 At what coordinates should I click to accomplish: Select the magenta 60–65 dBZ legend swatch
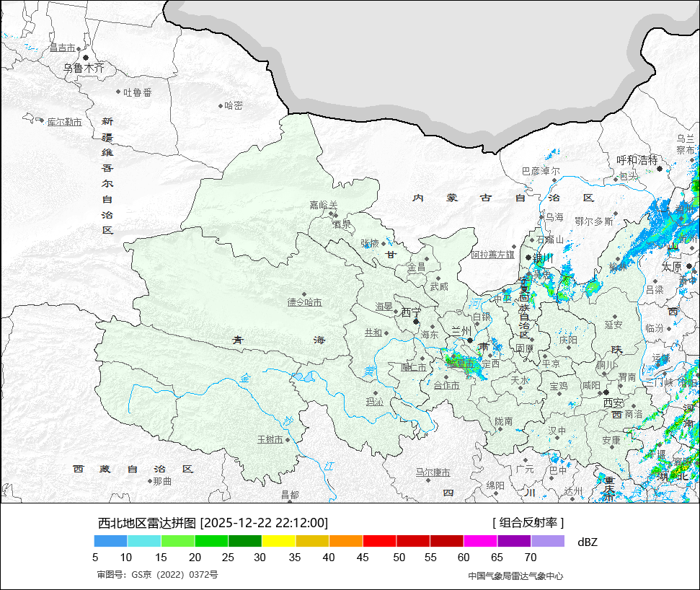click(480, 542)
